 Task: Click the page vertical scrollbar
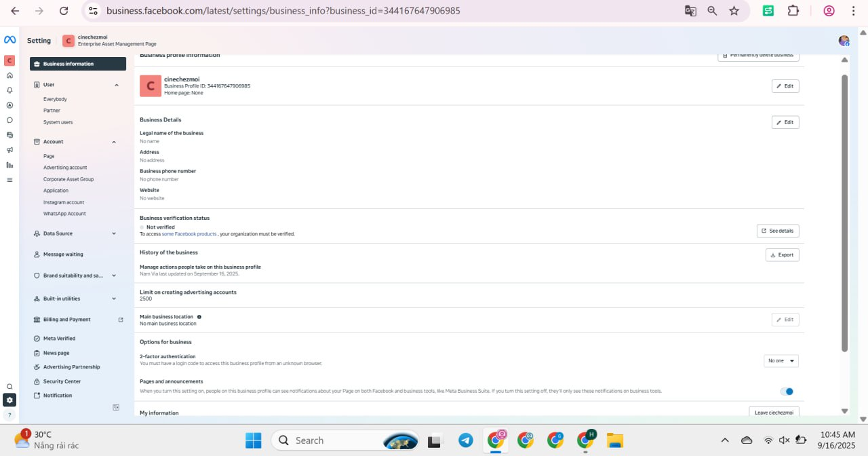click(x=844, y=213)
